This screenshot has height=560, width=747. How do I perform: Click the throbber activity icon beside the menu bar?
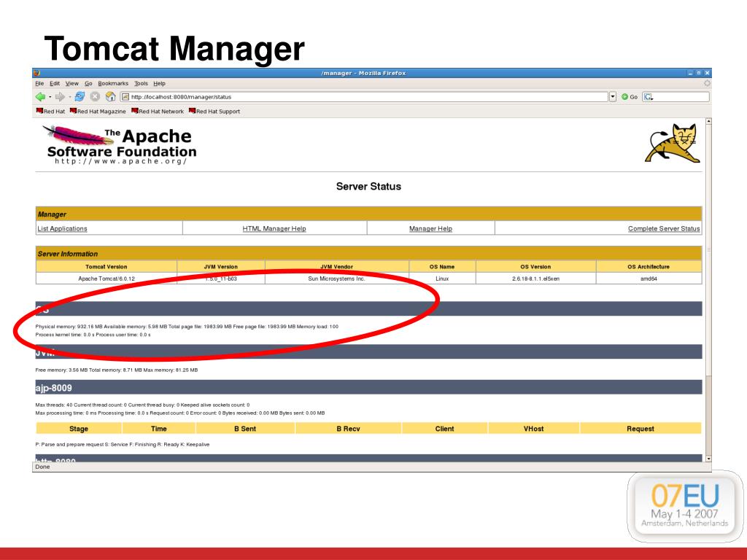707,83
